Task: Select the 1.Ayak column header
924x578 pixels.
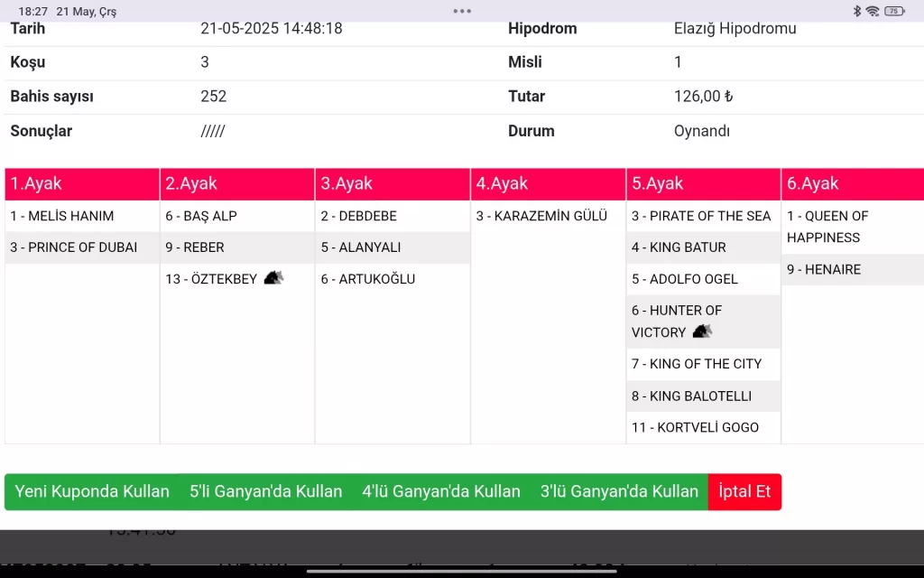Action: click(82, 183)
